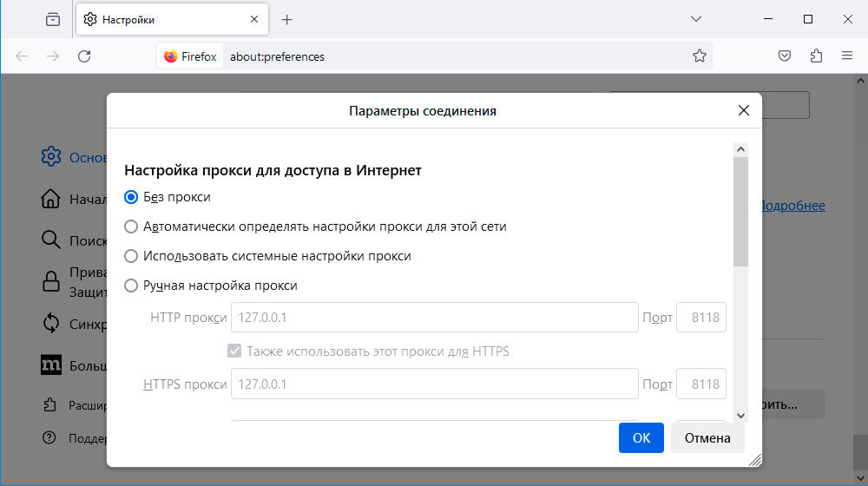The image size is (868, 486).
Task: Click the HTTPS proxy port field
Action: [700, 384]
